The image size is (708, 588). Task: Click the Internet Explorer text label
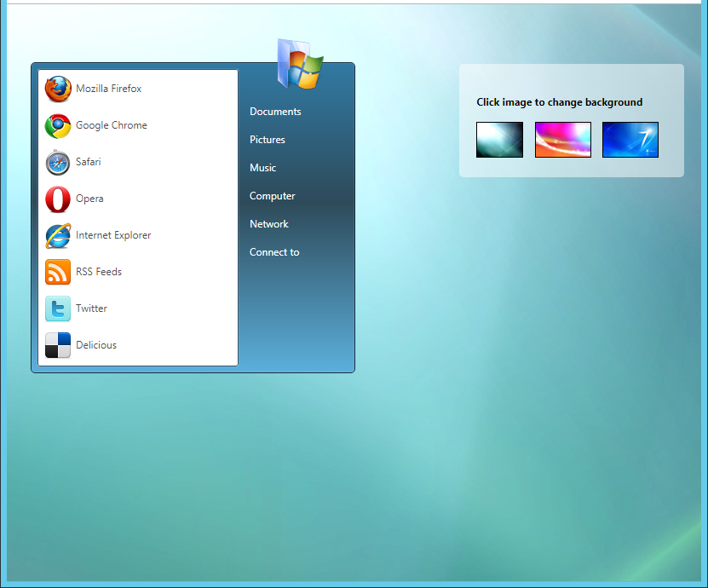pos(113,235)
